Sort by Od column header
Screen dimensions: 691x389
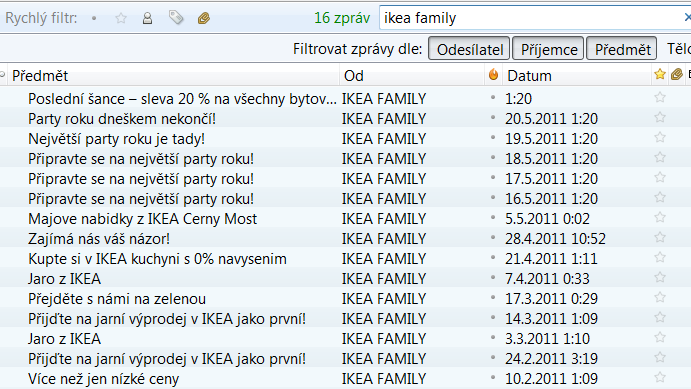click(412, 75)
